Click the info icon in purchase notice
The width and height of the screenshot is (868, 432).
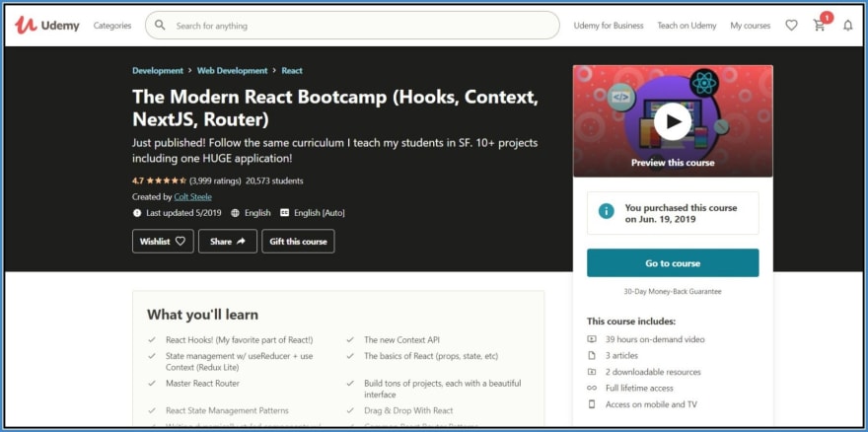[x=607, y=211]
